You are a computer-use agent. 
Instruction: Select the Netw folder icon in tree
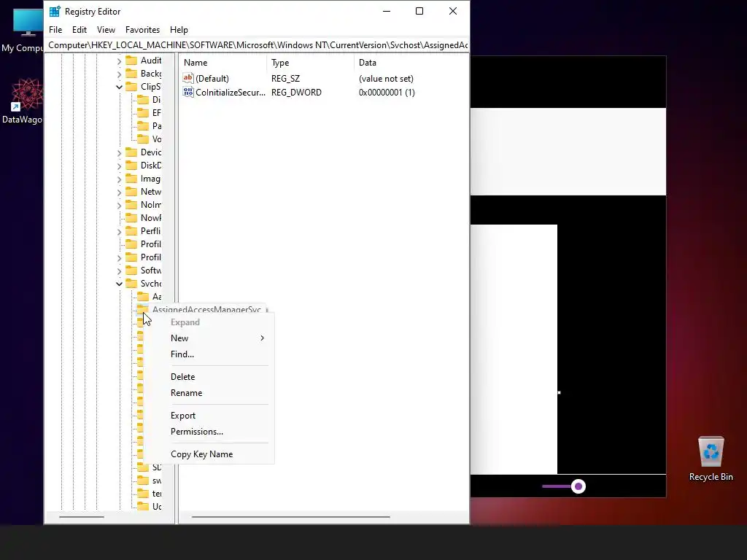(131, 192)
